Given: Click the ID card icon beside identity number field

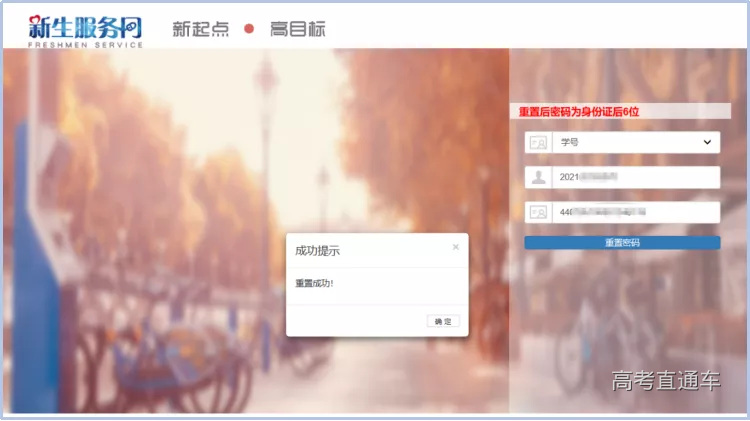Looking at the screenshot, I should [539, 212].
